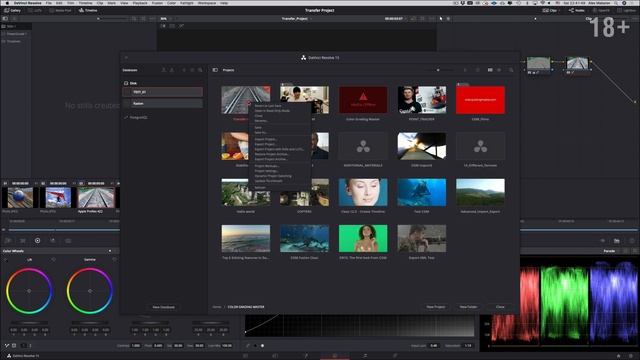Reset the Gamma wheel with its reset icon
Viewport: 640px width, 360px height.
click(114, 260)
